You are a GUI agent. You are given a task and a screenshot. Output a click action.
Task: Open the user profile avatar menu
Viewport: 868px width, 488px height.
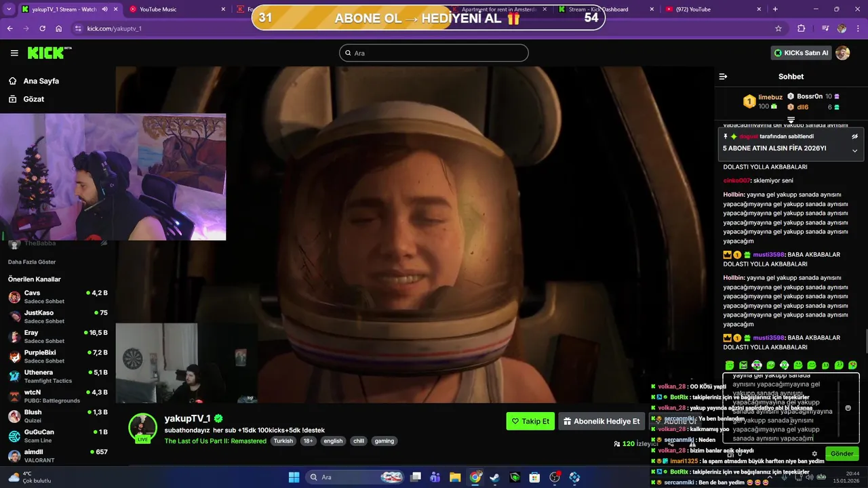[843, 53]
